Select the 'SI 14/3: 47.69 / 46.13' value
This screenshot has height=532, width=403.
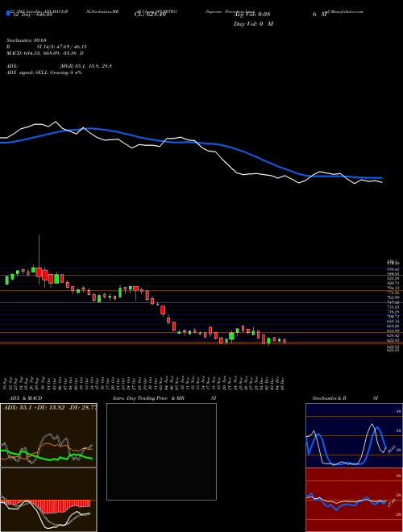click(62, 47)
